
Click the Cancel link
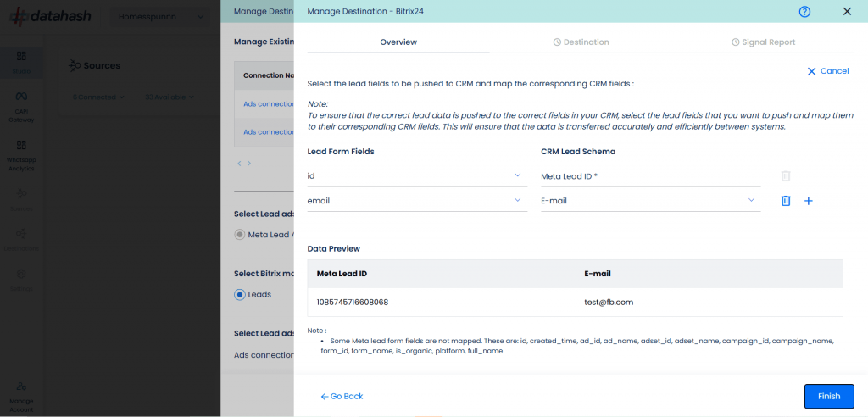coord(828,71)
